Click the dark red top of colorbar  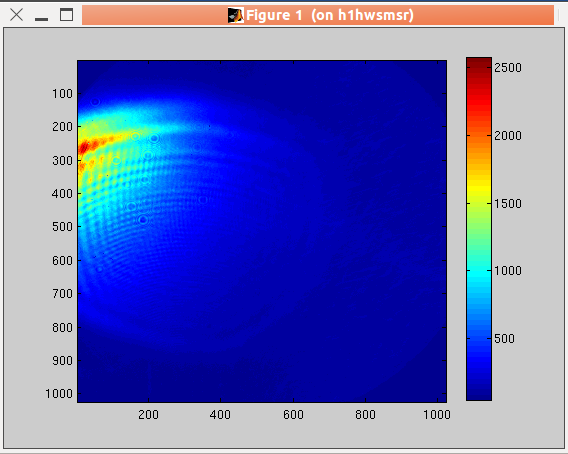tap(479, 62)
